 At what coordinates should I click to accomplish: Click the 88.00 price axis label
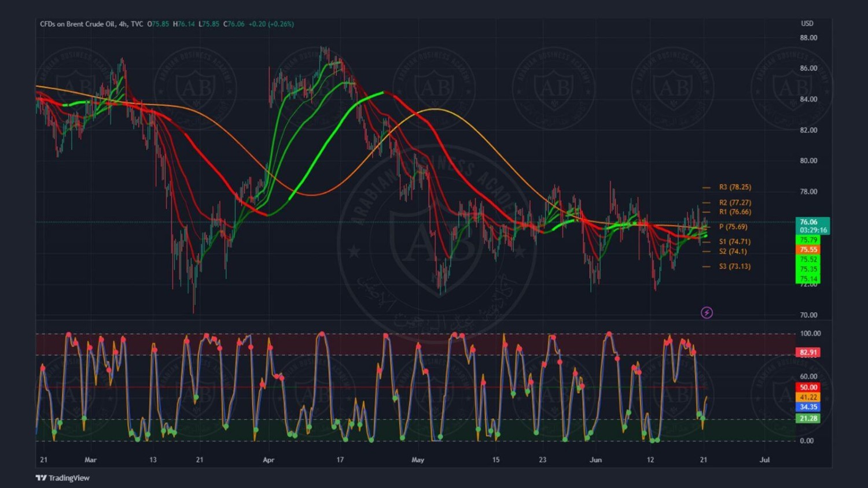point(808,38)
